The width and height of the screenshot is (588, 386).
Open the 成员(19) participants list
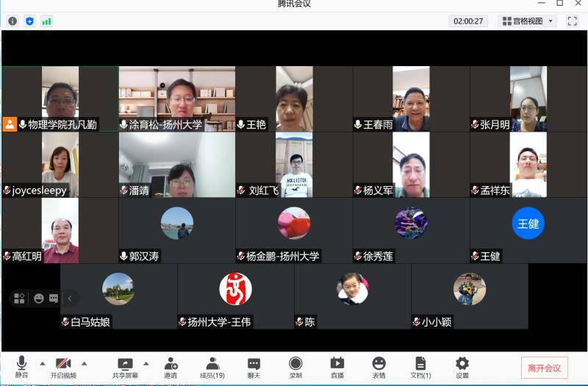[x=212, y=368]
